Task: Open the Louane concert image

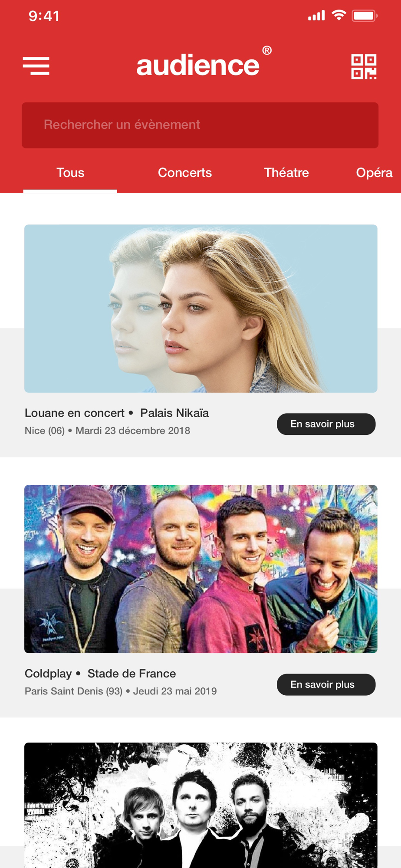Action: tap(201, 309)
